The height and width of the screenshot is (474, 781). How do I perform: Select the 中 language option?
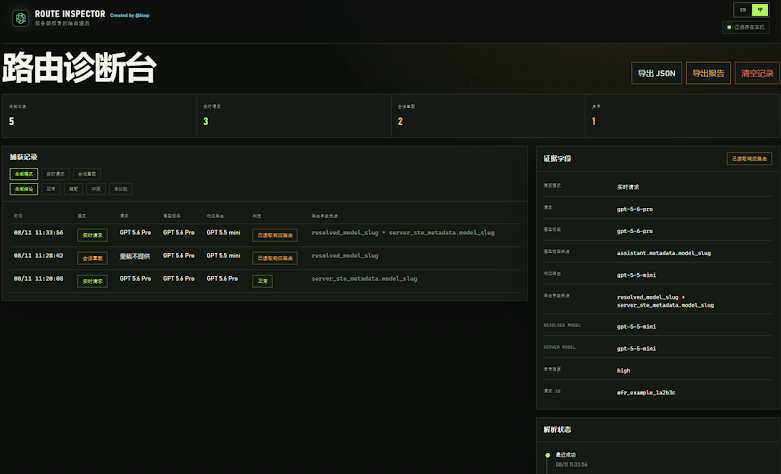(760, 10)
